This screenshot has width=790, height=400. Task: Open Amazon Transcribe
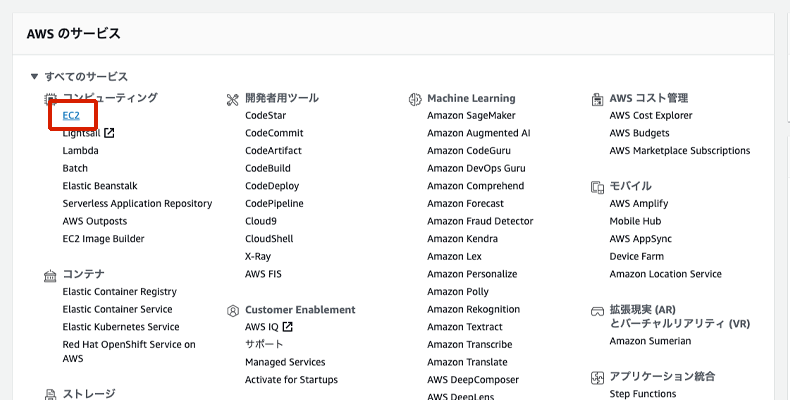coord(470,345)
